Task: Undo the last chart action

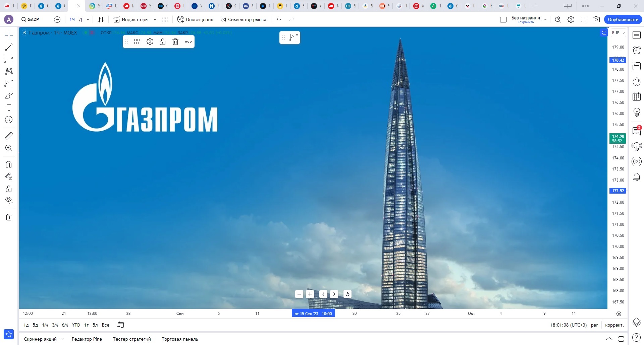Action: tap(279, 19)
